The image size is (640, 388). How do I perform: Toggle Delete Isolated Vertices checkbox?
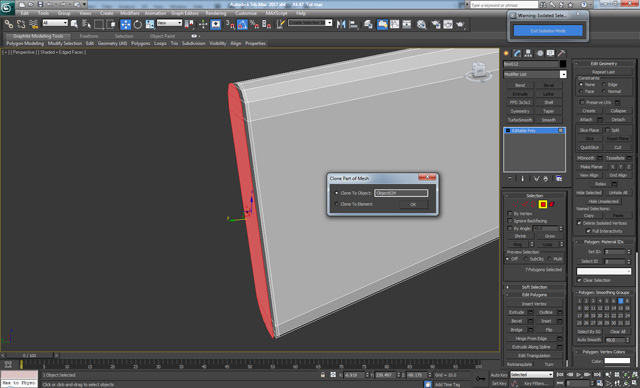pyautogui.click(x=579, y=223)
